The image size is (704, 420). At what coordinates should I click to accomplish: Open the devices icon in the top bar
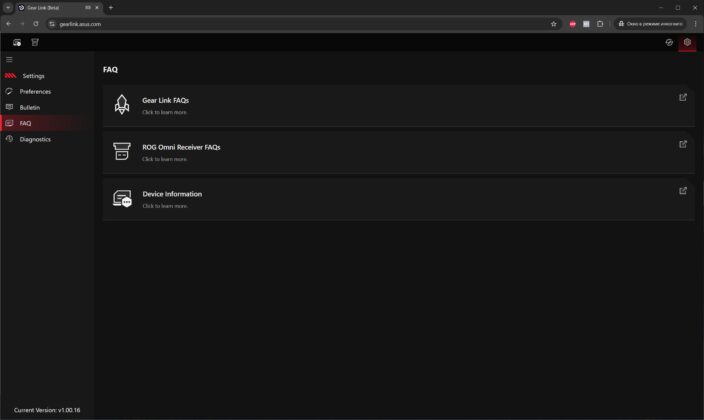click(x=17, y=43)
